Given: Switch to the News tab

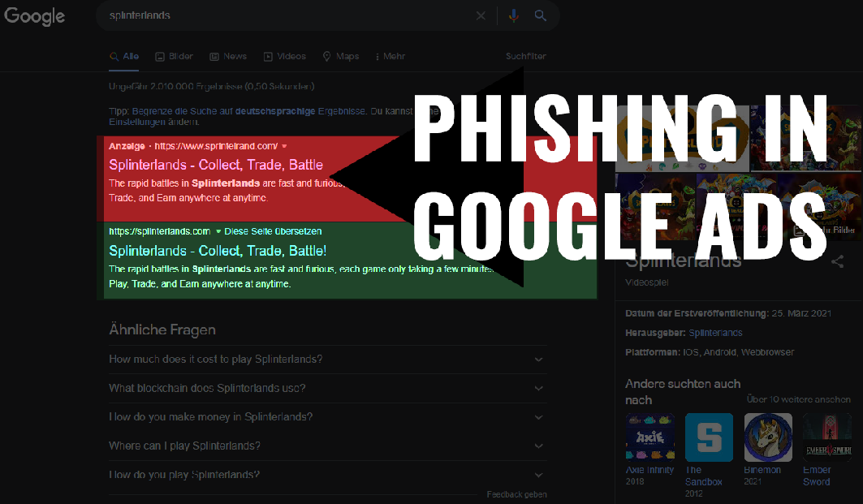Looking at the screenshot, I should click(228, 57).
